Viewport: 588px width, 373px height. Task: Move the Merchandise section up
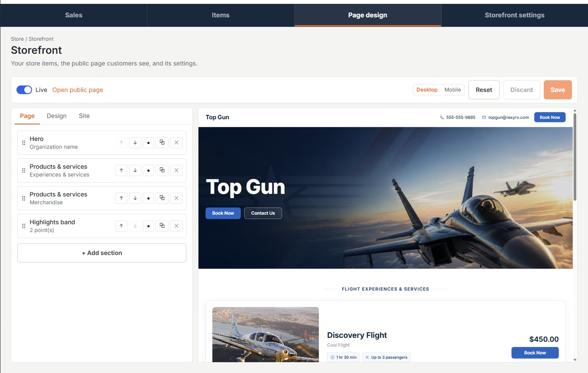coord(121,198)
